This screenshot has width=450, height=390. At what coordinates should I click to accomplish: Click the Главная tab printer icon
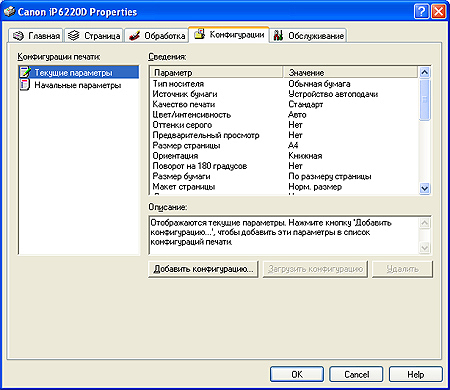click(18, 36)
